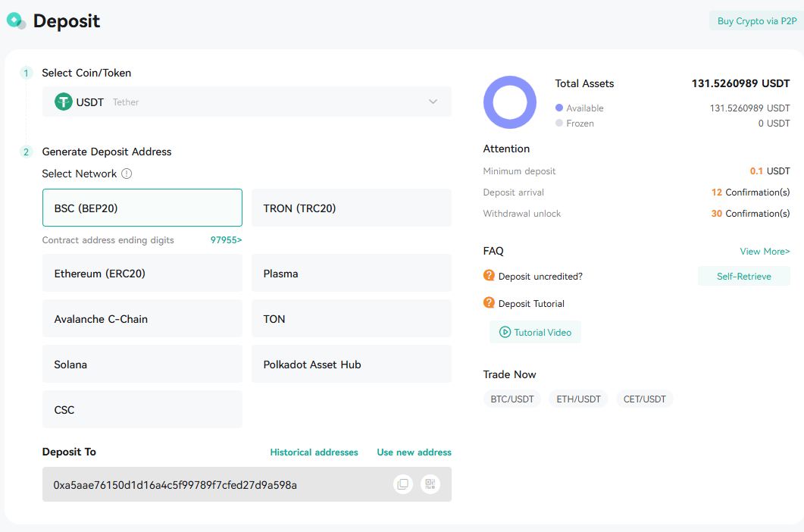Click the Minimum deposit 0.1 USDT value
Image resolution: width=804 pixels, height=532 pixels.
point(770,171)
